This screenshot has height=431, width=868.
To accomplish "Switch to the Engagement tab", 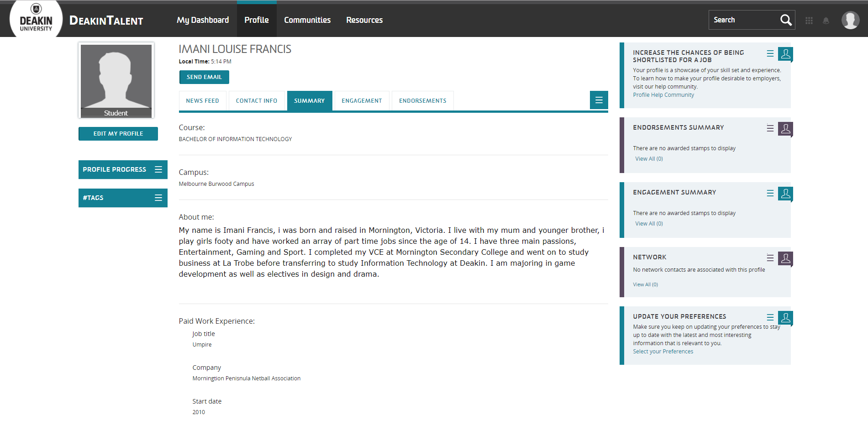I will coord(362,101).
